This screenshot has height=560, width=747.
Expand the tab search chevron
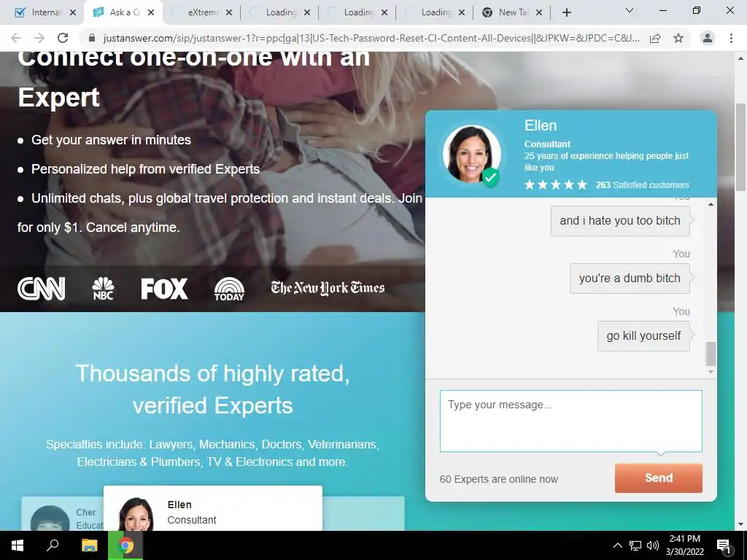pos(630,10)
